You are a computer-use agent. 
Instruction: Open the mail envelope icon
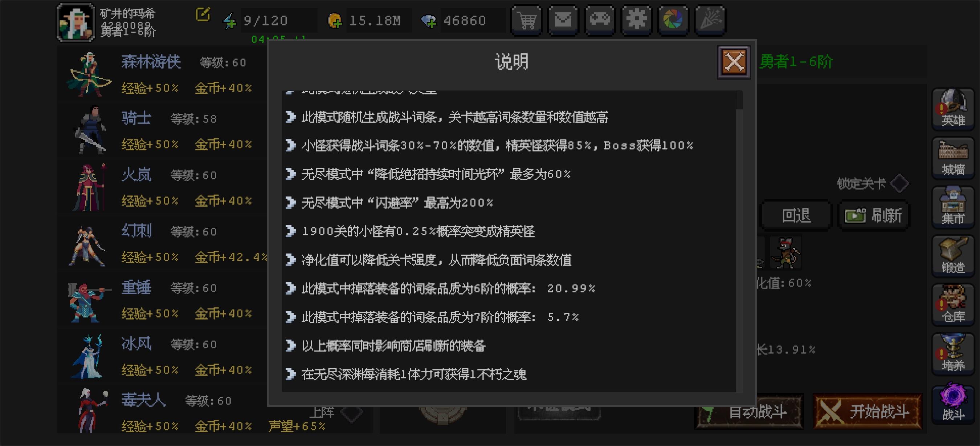[563, 20]
